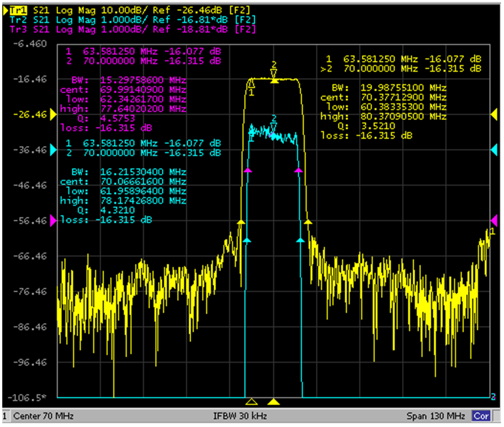Viewport: 504px width, 427px height.
Task: Click yellow reference marker on right edge
Action: (494, 114)
